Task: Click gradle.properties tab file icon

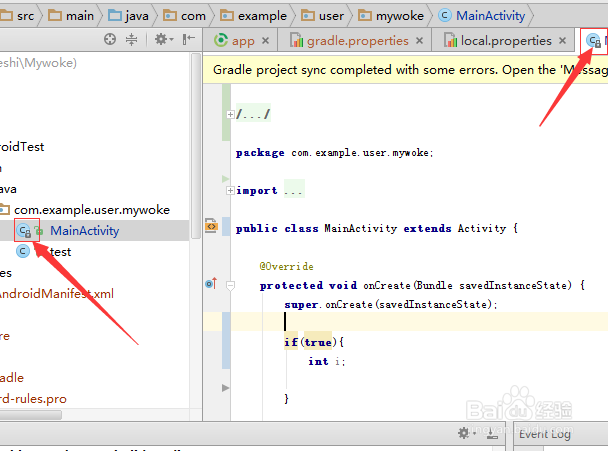Action: [297, 40]
